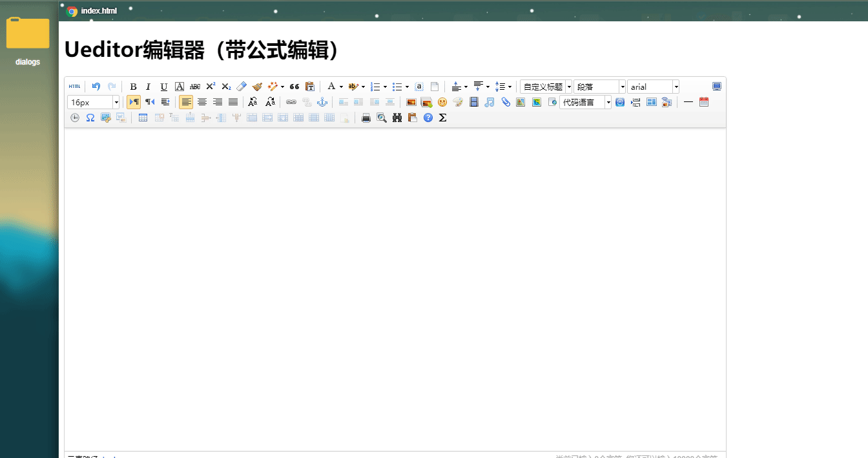868x458 pixels.
Task: Open the emoticon smiley picker
Action: (x=442, y=102)
